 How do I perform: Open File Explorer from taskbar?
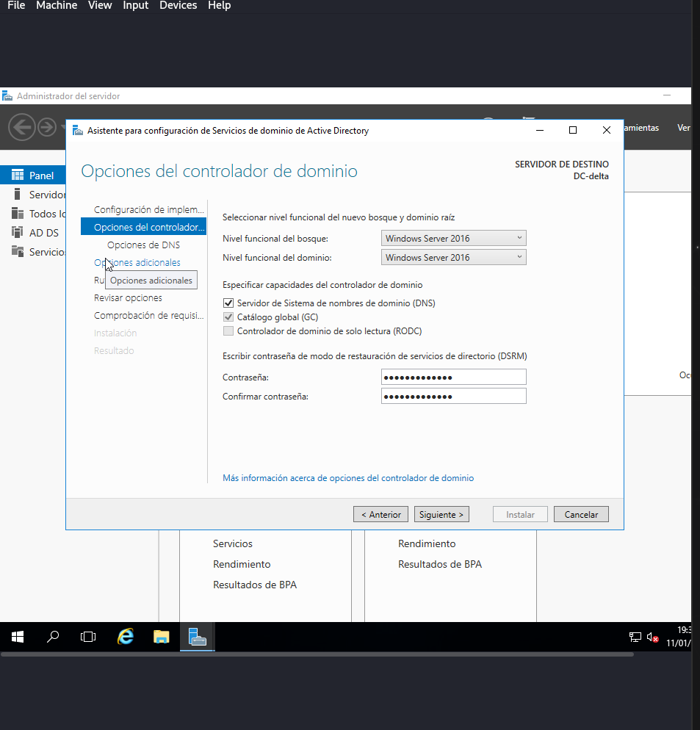coord(161,637)
